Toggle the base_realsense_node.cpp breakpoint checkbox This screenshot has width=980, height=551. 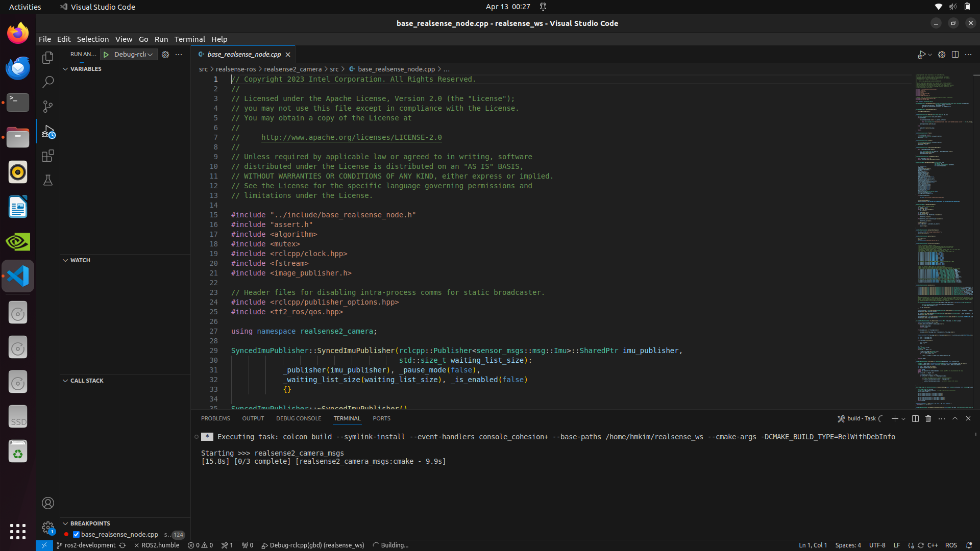point(76,535)
